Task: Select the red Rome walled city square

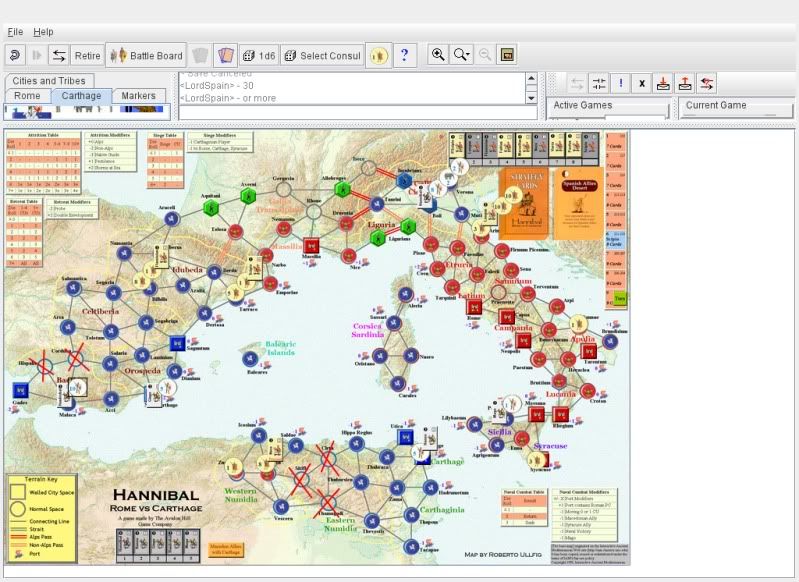Action: (x=474, y=307)
